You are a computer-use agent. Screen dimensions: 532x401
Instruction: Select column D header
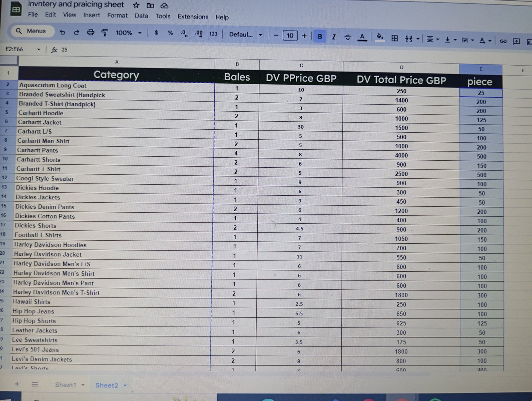click(x=401, y=67)
